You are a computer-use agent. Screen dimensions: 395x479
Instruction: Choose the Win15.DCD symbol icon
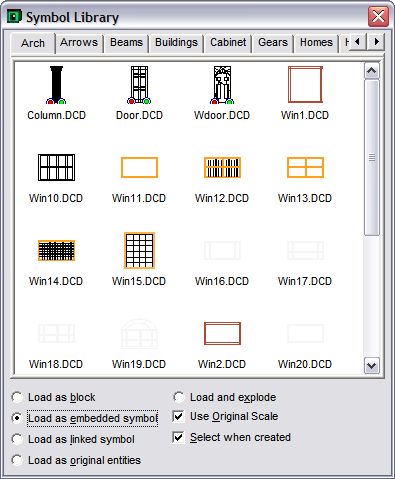139,250
